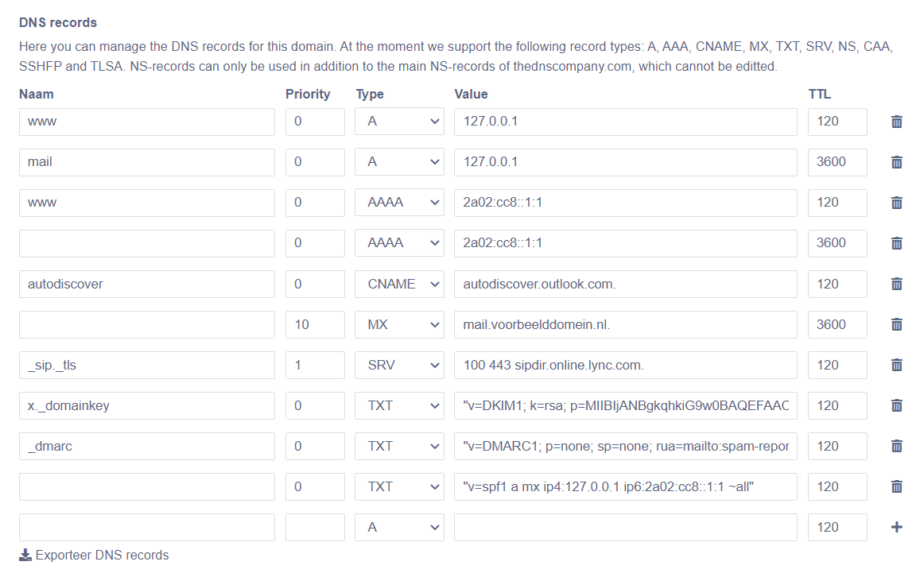
Task: Open Type dropdown for www AAAA record
Action: (399, 203)
